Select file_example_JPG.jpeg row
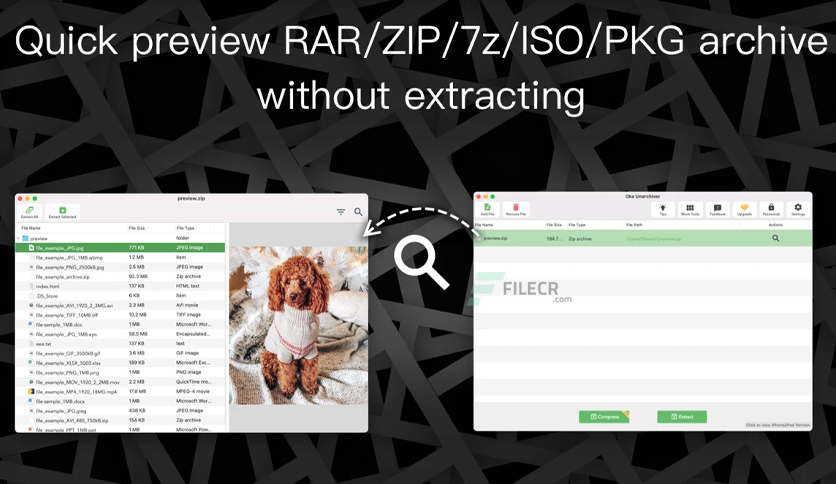This screenshot has height=484, width=836. 120,411
